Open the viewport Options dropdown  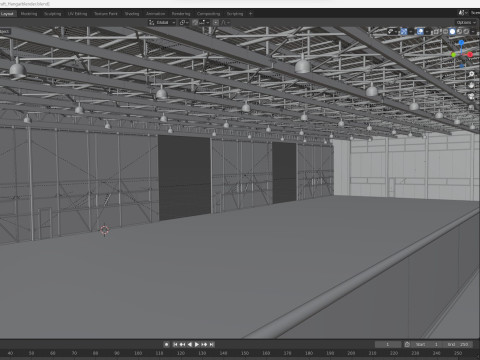pos(466,22)
